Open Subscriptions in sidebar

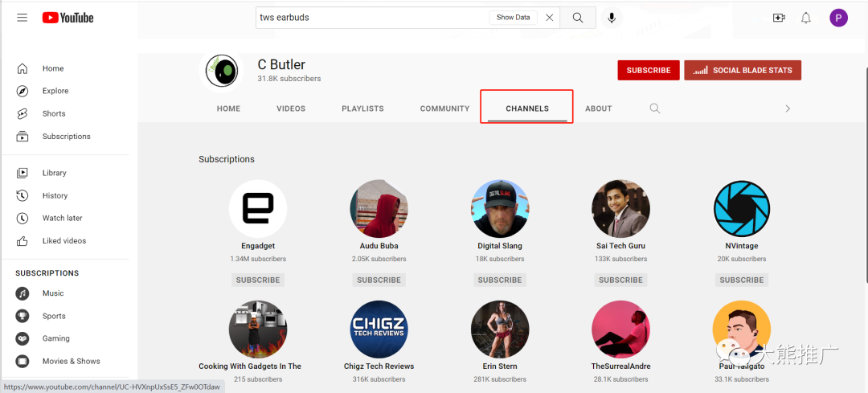tap(66, 136)
